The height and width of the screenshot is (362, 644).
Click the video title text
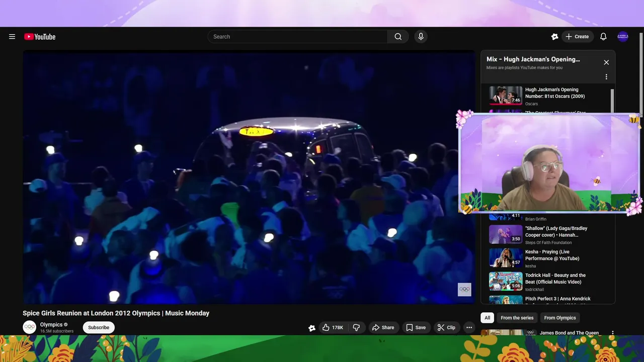(x=116, y=313)
